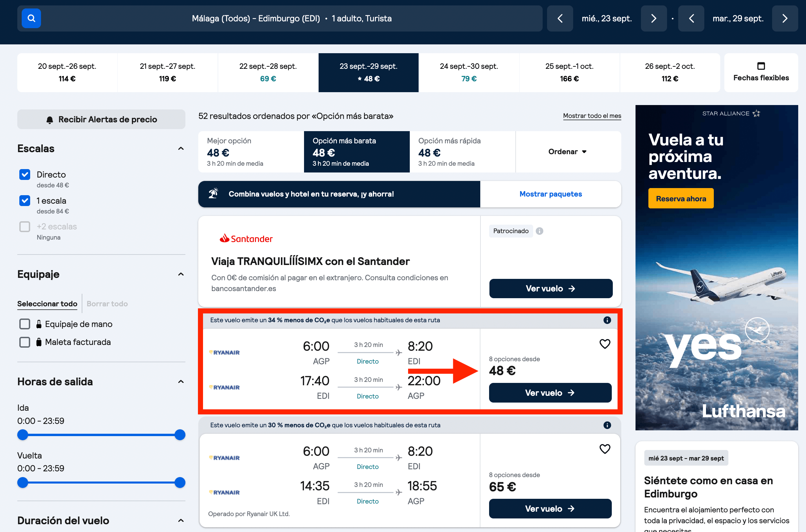Click the 52 resultados ordenados text
The width and height of the screenshot is (806, 532).
(x=296, y=116)
